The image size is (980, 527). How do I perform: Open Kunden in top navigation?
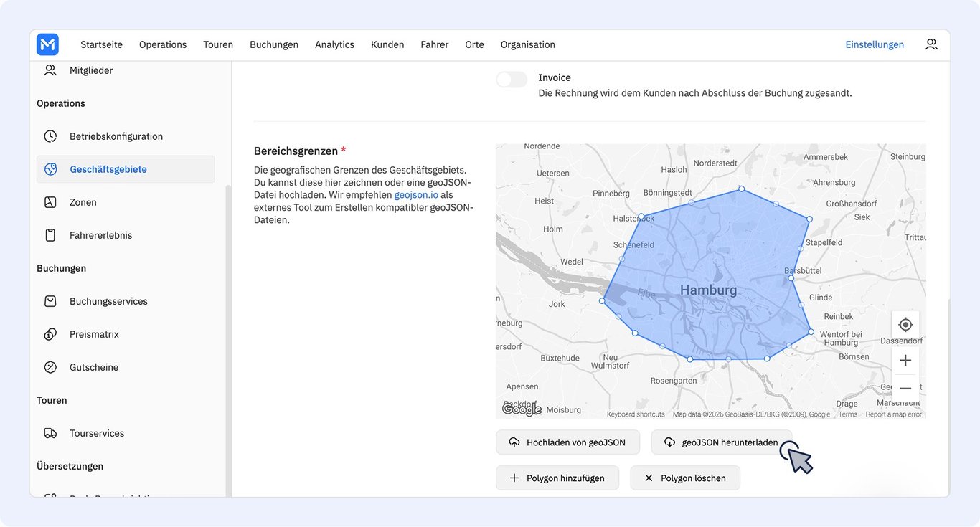[387, 44]
